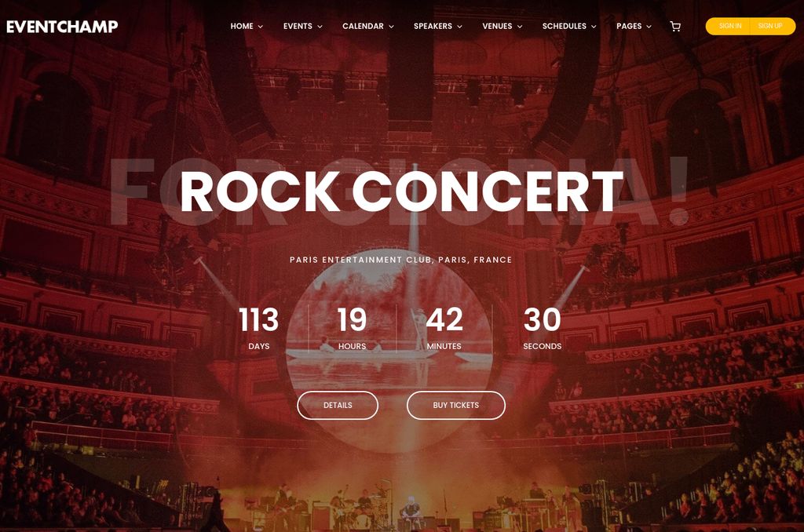Open the Venues menu item
Image resolution: width=804 pixels, height=532 pixels.
coord(497,26)
